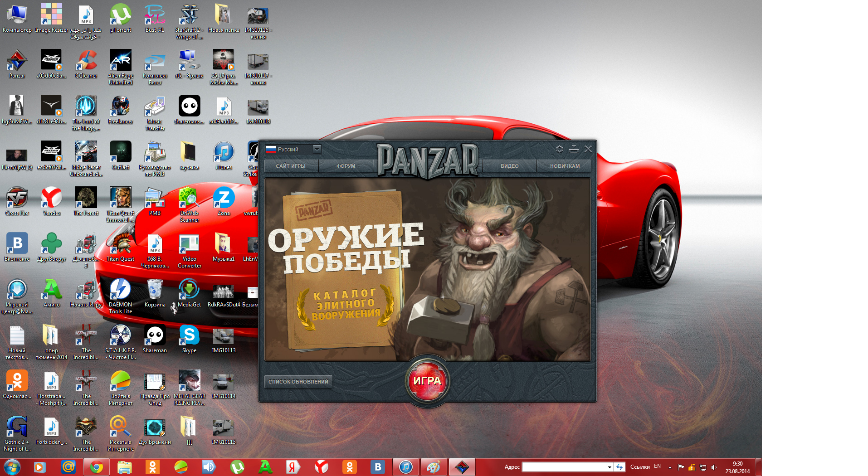This screenshot has height=476, width=868.
Task: Open СПИСОК ОБНОВЛЕНИЙ update list
Action: (298, 382)
